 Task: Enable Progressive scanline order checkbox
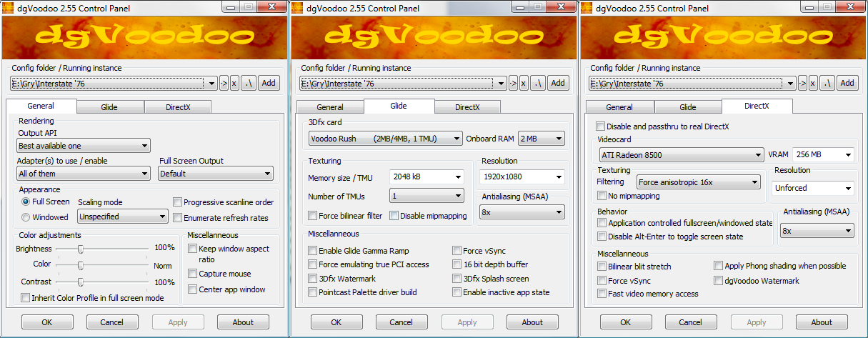point(178,202)
